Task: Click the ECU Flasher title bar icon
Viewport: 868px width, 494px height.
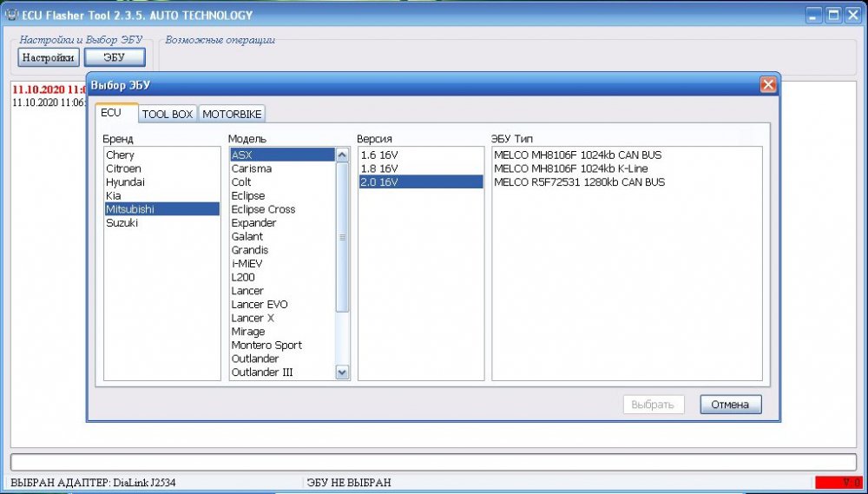Action: tap(11, 15)
